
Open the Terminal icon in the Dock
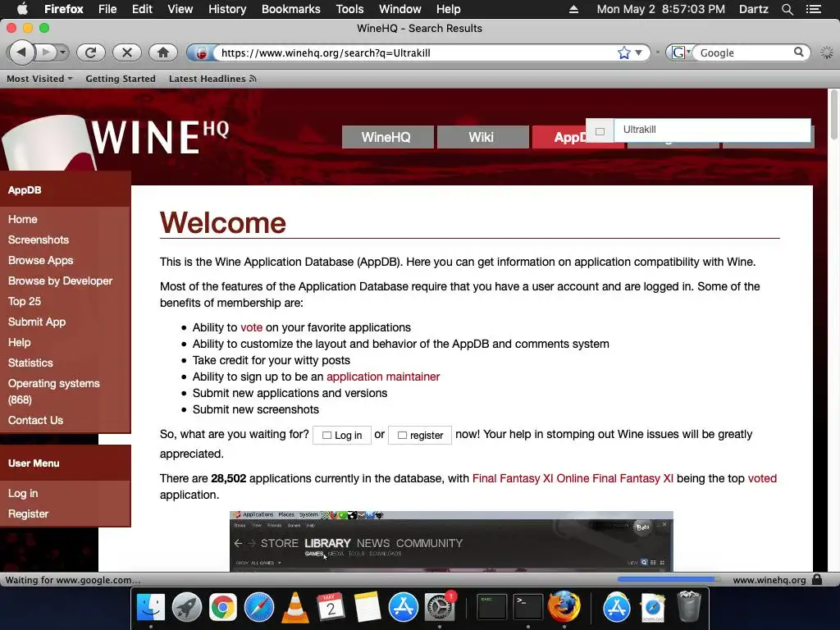point(527,607)
